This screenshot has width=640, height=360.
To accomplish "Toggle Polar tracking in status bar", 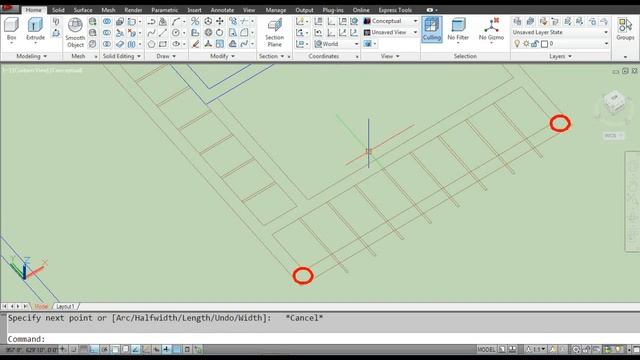I will 105,349.
